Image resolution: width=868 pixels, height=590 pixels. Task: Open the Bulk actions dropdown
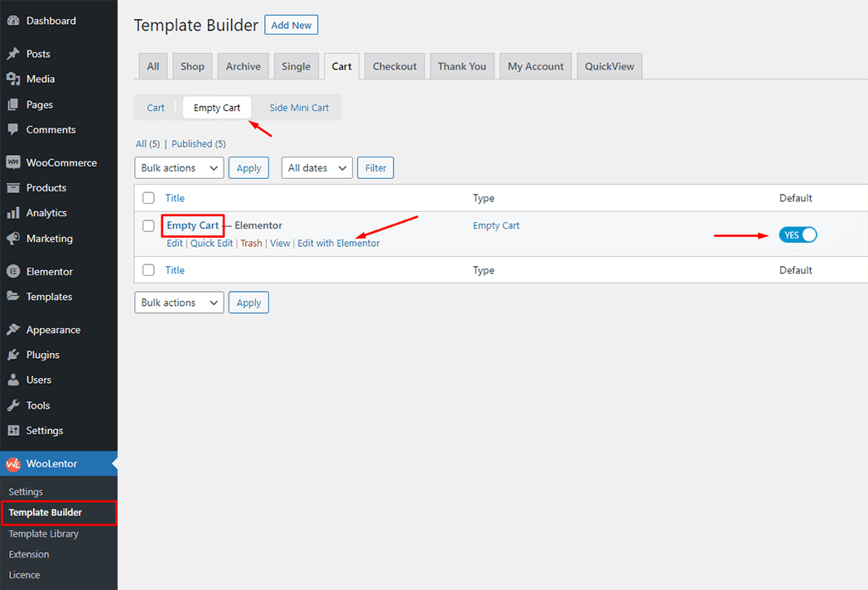pyautogui.click(x=179, y=167)
